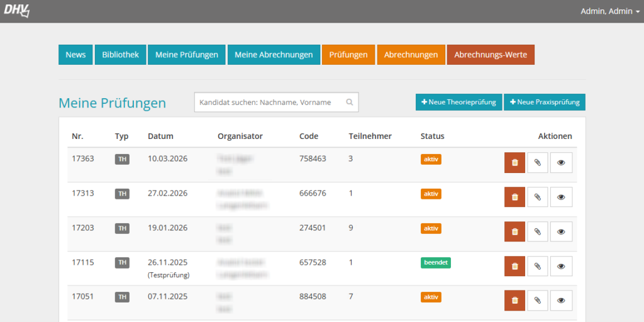Show details of exam 17203 via eye icon
Viewport: 644px width, 322px height.
point(561,231)
